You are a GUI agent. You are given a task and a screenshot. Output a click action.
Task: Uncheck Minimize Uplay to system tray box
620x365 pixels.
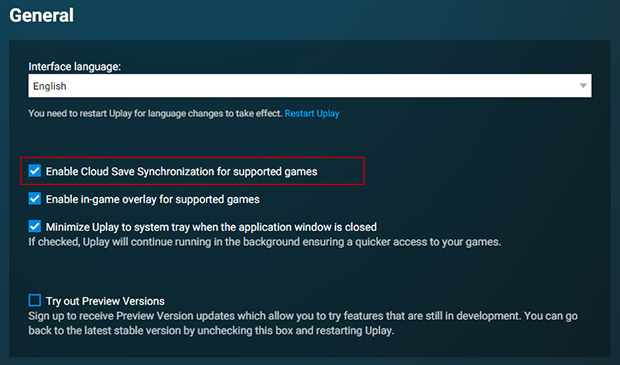[35, 227]
